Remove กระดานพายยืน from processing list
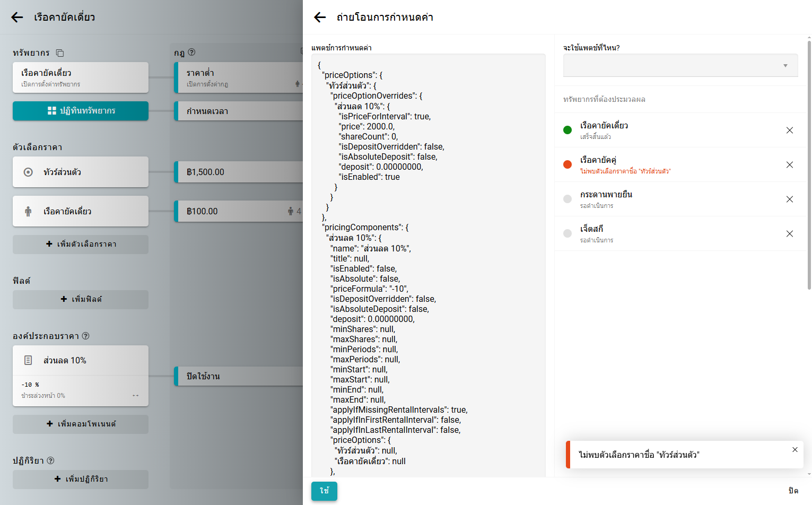Screen dimensions: 812x505 point(789,199)
